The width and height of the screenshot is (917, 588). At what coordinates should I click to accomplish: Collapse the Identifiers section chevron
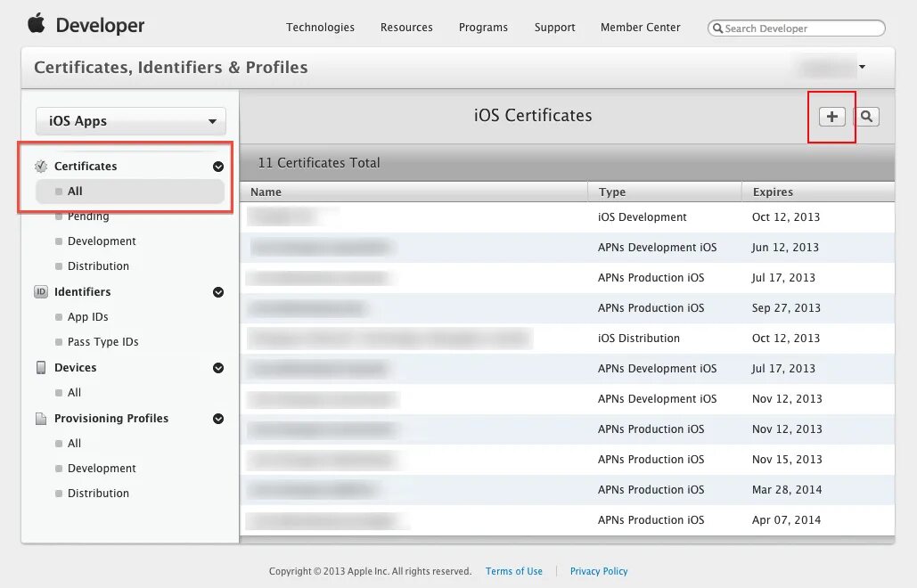pyautogui.click(x=218, y=292)
